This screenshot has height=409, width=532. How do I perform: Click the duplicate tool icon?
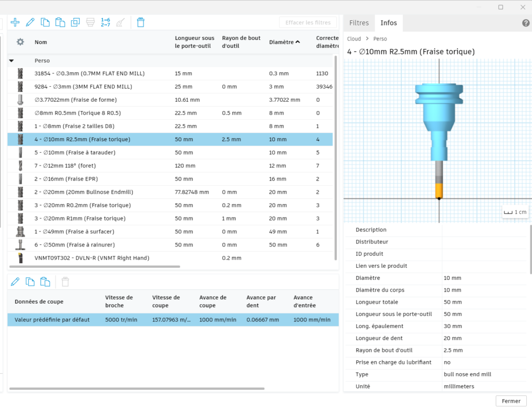75,22
